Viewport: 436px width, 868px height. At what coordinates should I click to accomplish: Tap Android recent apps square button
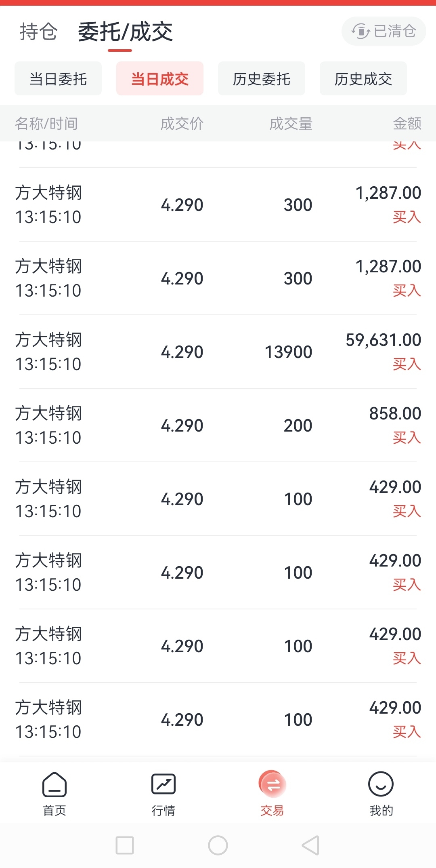coord(125,845)
